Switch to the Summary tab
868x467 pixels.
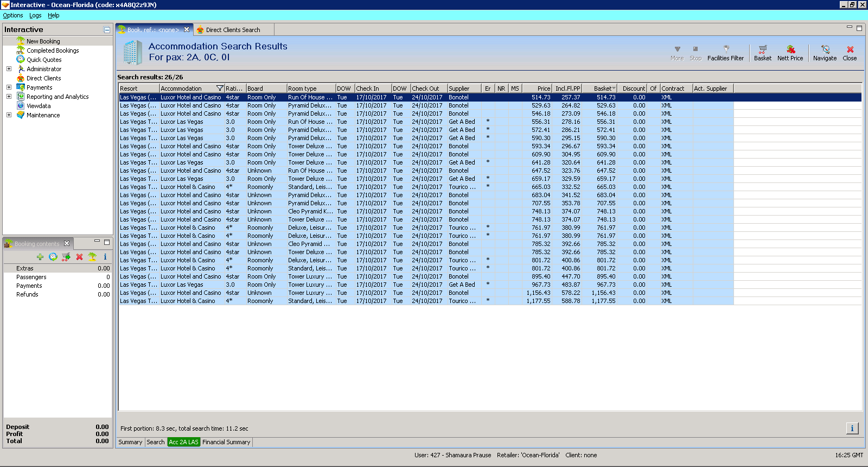pos(130,442)
